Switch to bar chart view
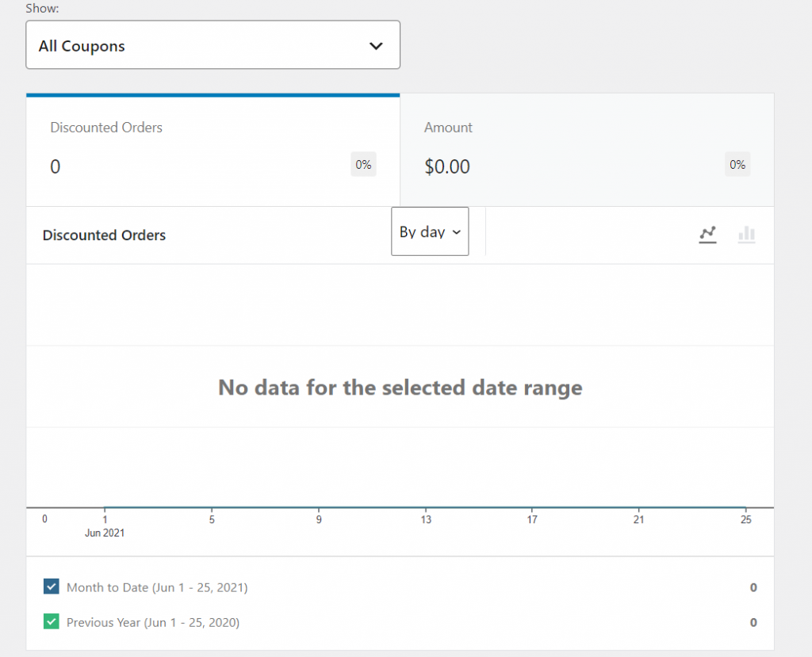812x657 pixels. tap(746, 234)
